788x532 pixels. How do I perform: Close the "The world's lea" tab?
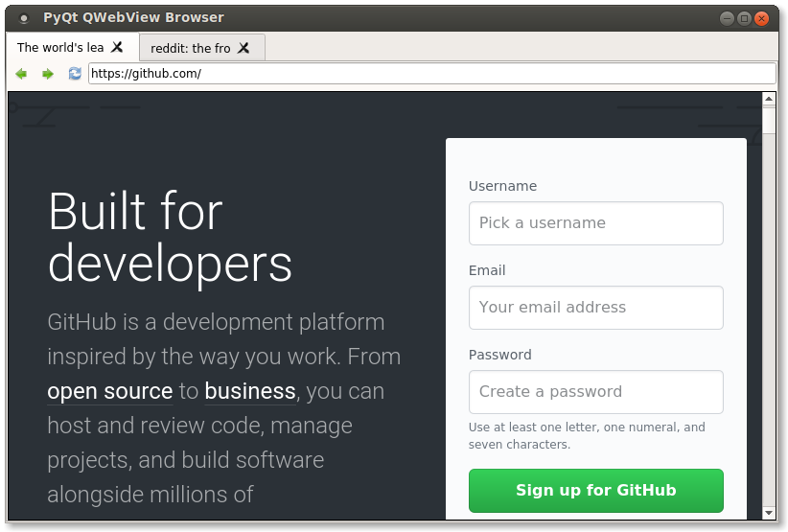[117, 47]
